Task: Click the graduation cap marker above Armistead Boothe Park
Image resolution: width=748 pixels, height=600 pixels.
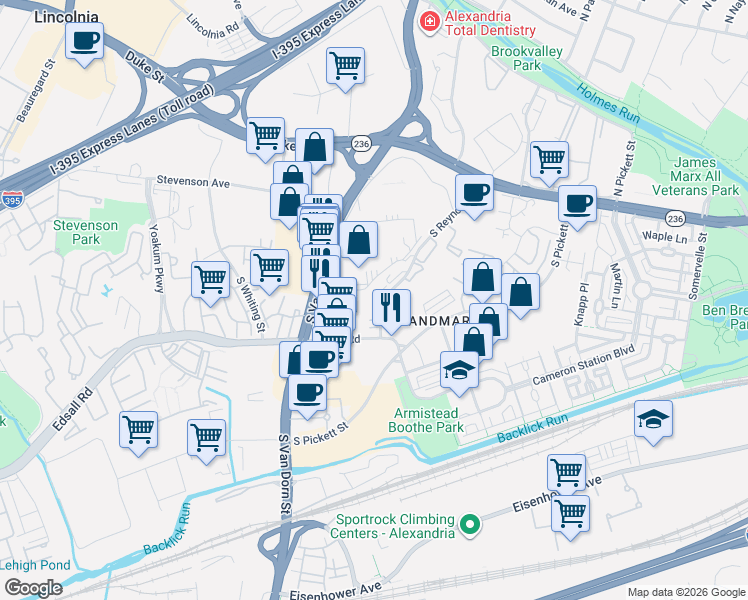Action: [x=459, y=374]
